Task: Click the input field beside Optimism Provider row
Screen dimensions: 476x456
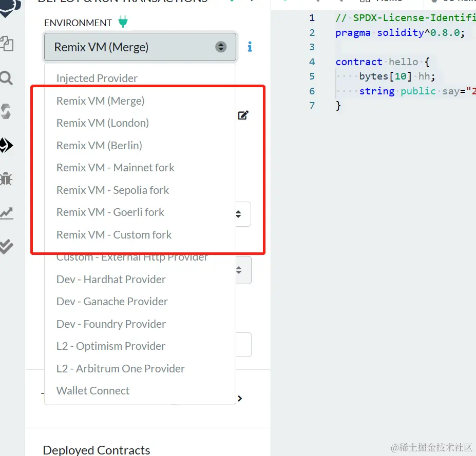Action: click(243, 345)
